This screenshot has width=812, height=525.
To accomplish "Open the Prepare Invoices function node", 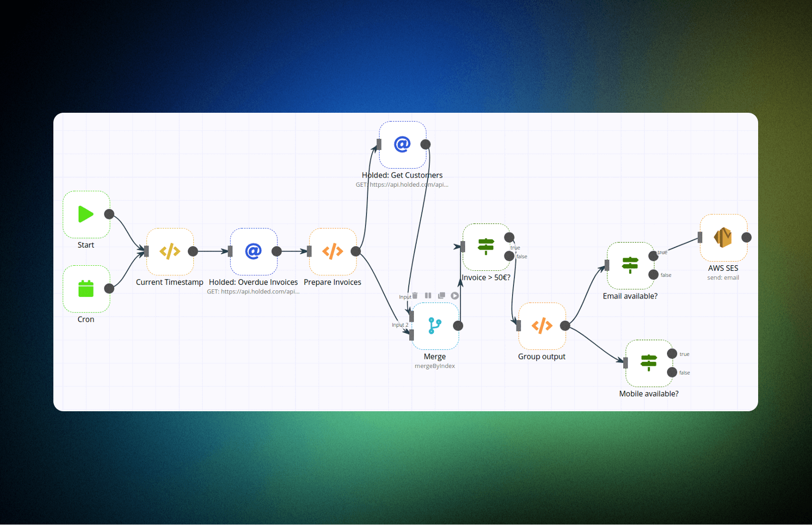I will pyautogui.click(x=333, y=251).
